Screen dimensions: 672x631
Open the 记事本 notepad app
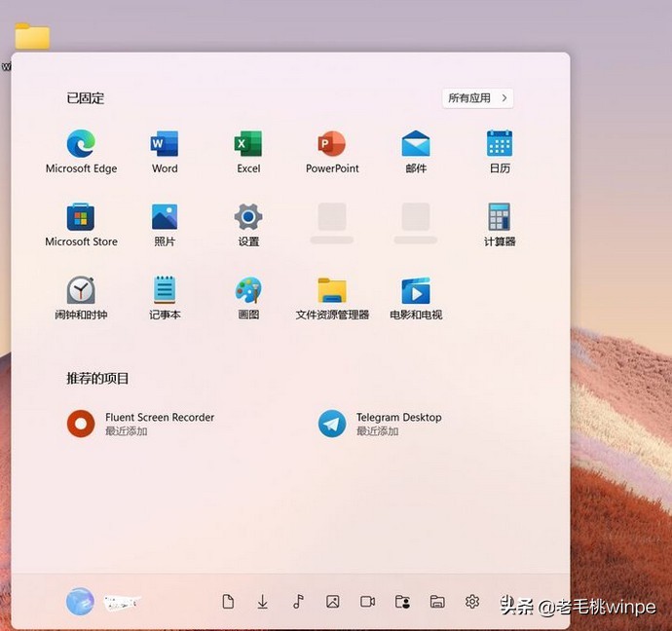pyautogui.click(x=165, y=298)
